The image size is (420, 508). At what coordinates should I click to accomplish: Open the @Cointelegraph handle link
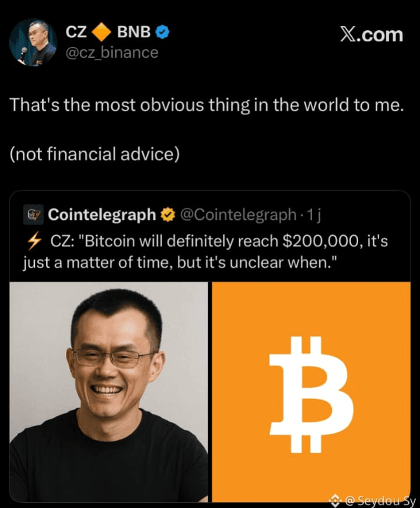tap(238, 215)
